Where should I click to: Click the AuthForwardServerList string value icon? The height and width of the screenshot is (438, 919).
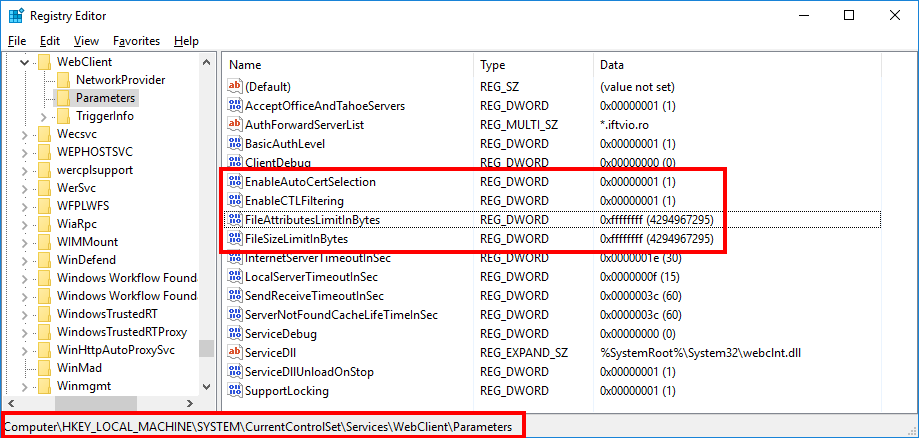(235, 124)
